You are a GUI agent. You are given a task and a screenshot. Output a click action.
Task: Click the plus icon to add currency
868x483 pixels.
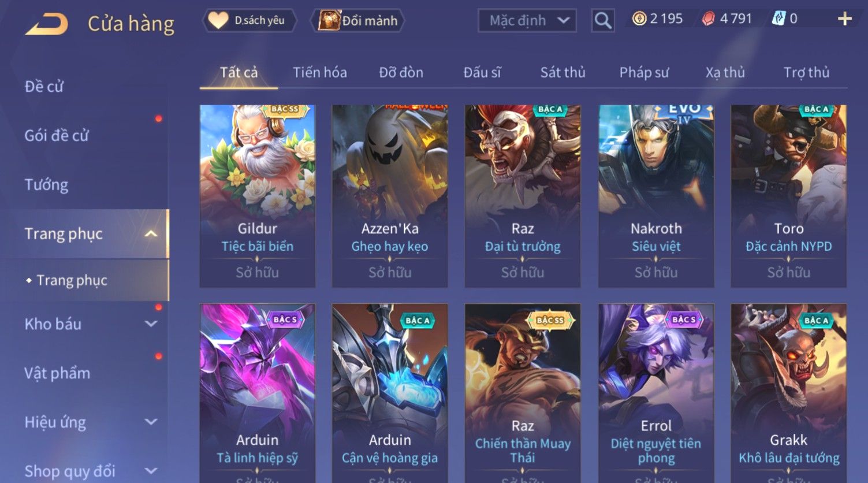[844, 20]
